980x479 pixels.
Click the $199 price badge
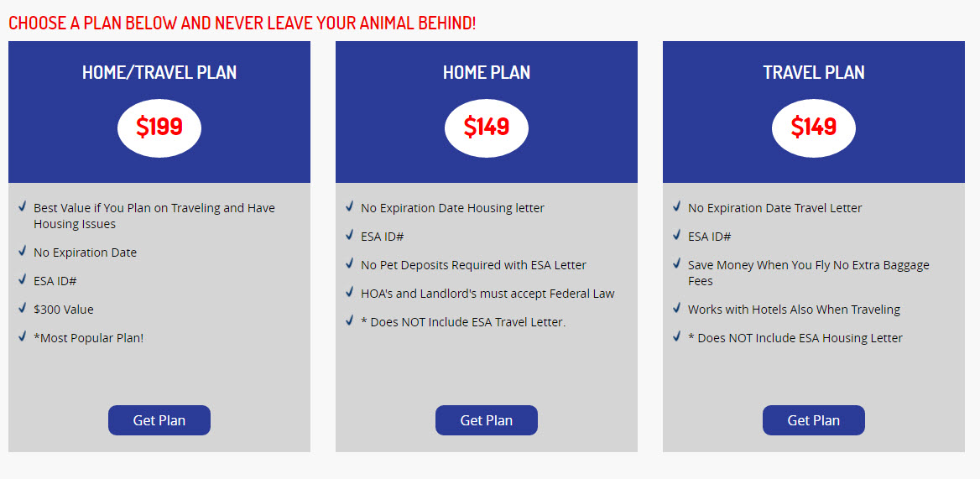click(159, 128)
